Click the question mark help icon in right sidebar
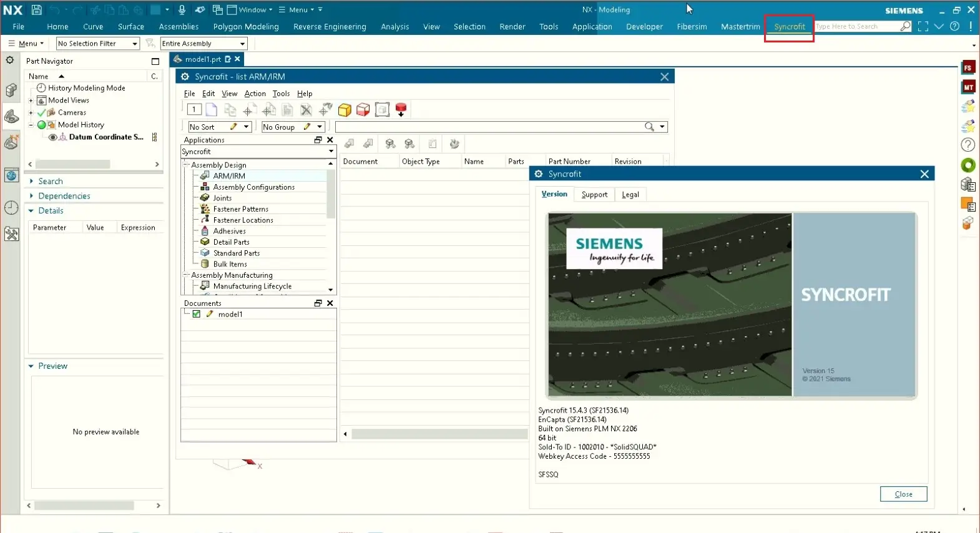 [x=968, y=145]
